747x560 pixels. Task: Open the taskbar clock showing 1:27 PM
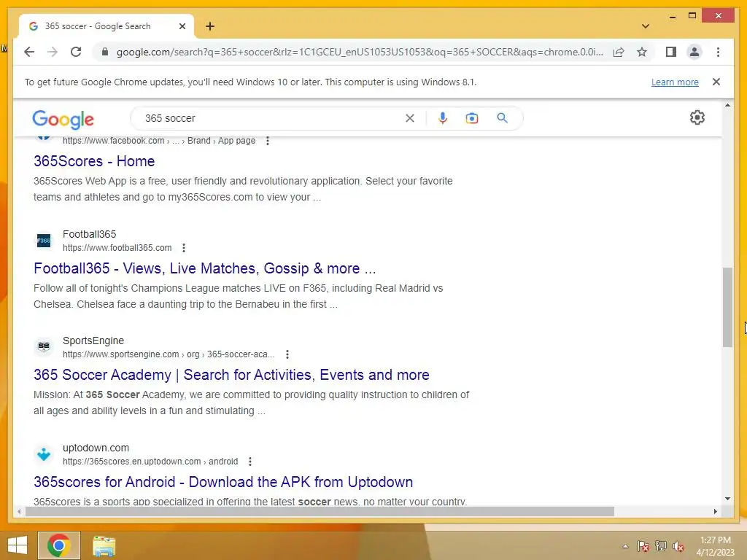coord(716,546)
